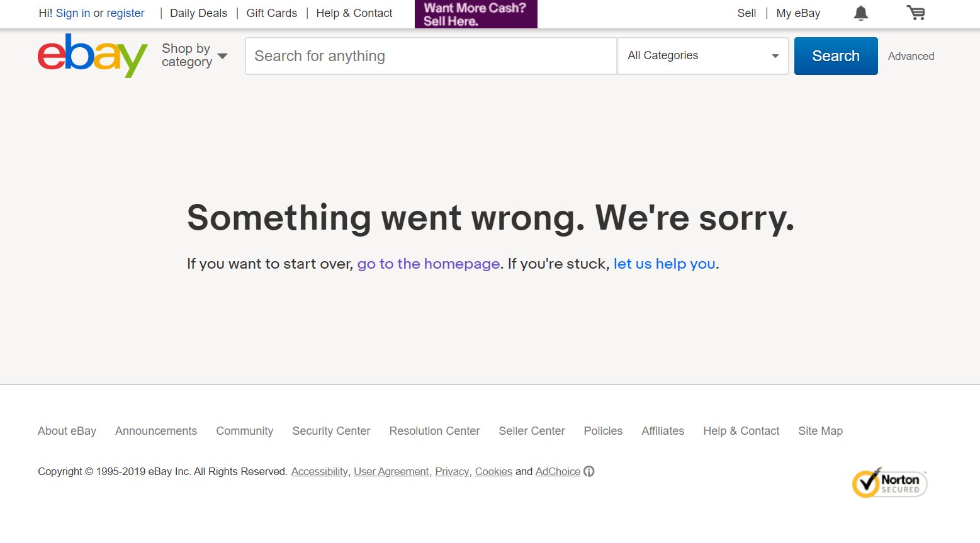980x543 pixels.
Task: Expand the All Categories dropdown
Action: 702,55
